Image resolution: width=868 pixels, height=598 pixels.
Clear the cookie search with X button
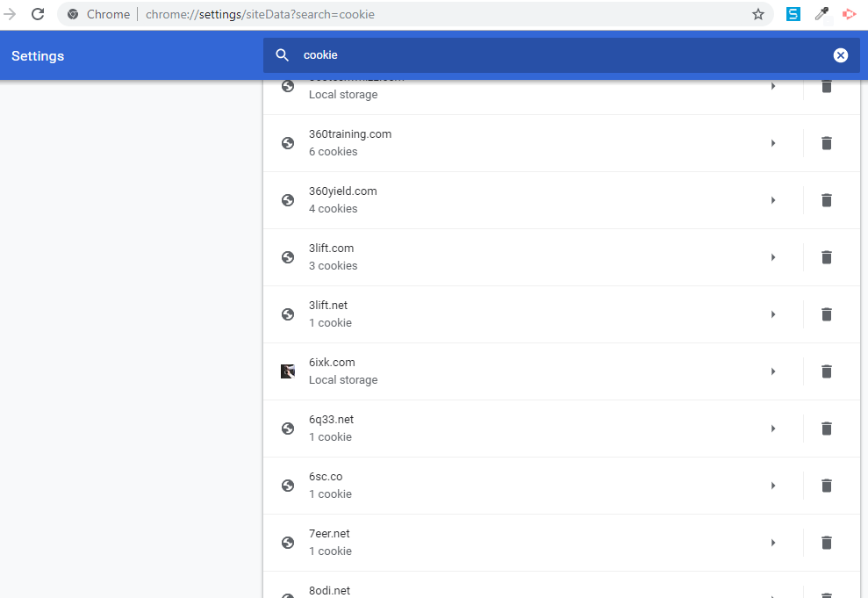click(x=841, y=55)
